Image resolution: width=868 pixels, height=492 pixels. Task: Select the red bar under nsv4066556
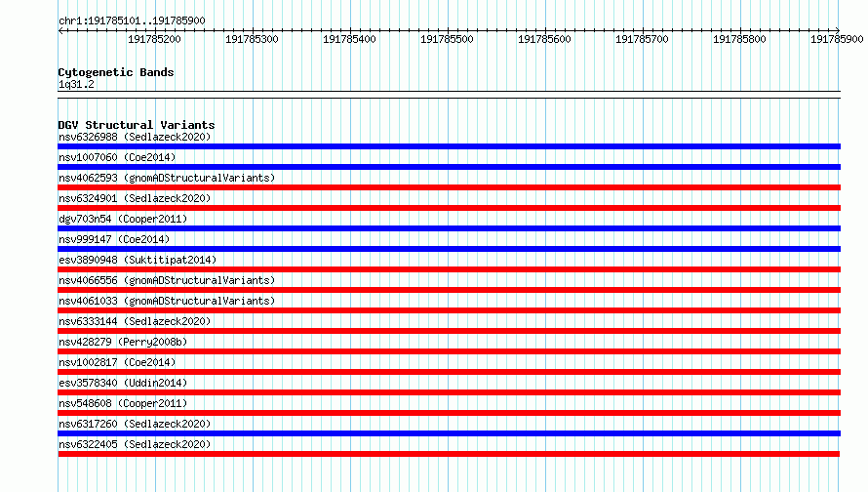tap(449, 290)
